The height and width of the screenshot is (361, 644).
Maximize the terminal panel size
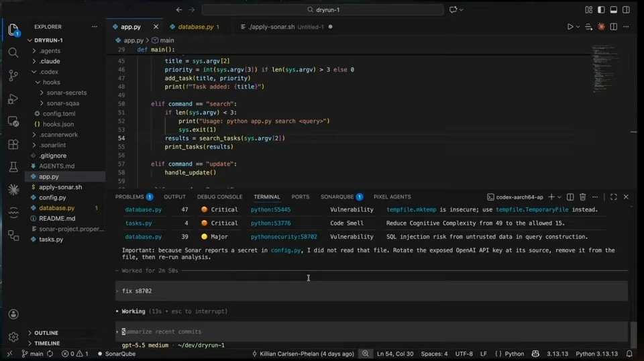(614, 197)
